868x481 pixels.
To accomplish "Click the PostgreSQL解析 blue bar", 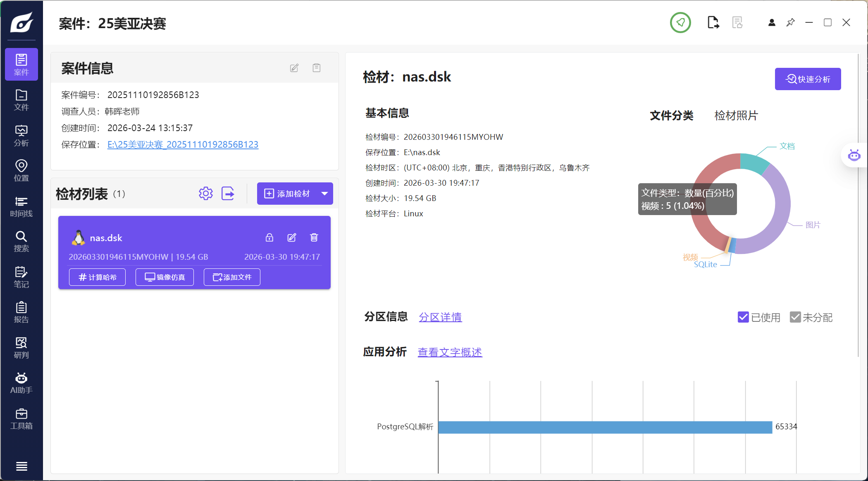I will pos(605,427).
